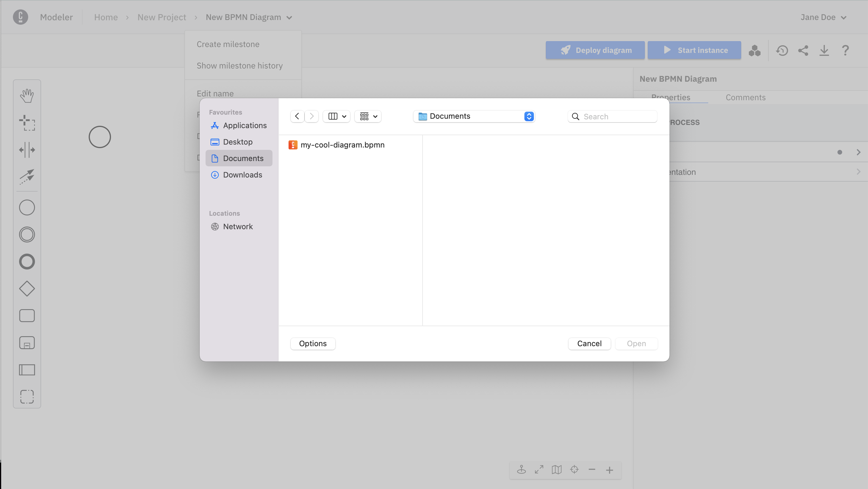Select the Hand tool in palette
Viewport: 868px width, 489px height.
[27, 96]
